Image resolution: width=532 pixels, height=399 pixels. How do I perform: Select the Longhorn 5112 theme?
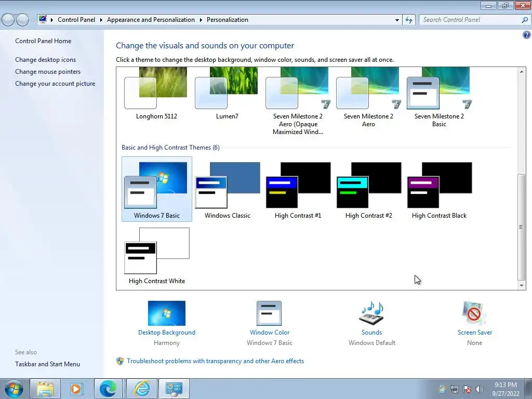tap(156, 94)
